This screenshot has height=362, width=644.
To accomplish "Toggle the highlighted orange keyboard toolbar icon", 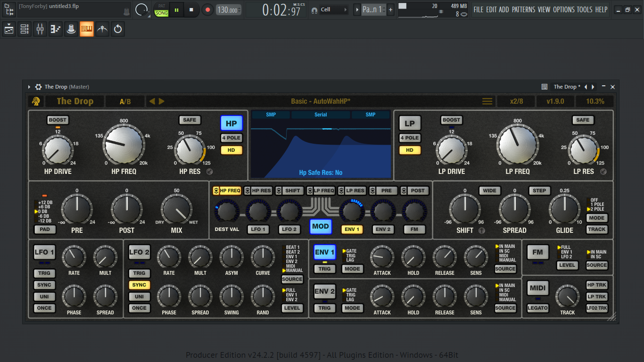I will [x=87, y=29].
